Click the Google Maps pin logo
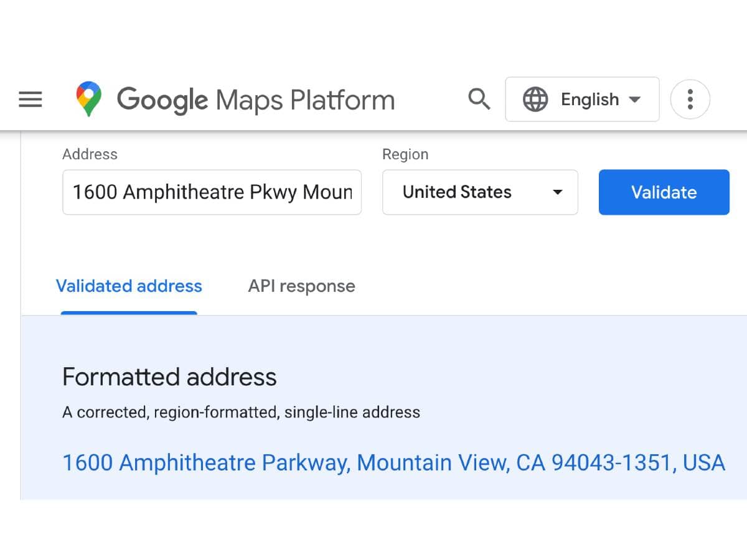This screenshot has height=560, width=747. coord(89,100)
